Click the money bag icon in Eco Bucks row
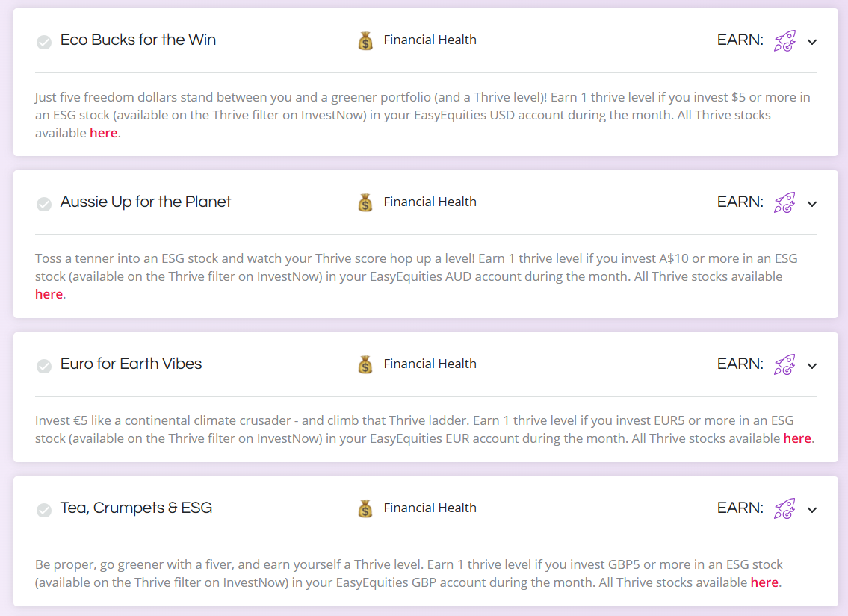Viewport: 848px width, 616px height. point(365,40)
